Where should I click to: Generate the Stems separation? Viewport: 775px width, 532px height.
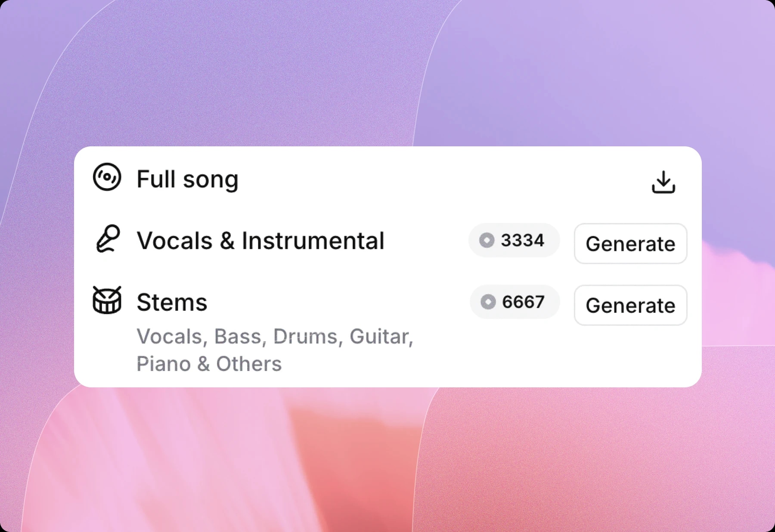630,306
